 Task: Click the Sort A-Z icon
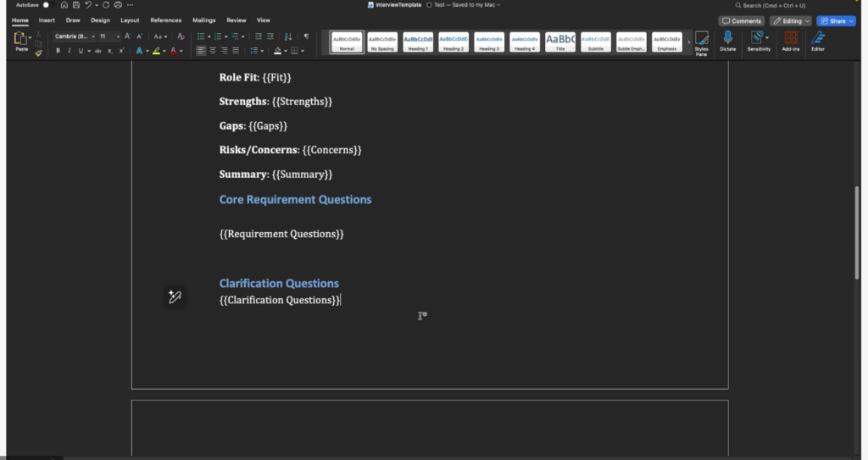(288, 36)
